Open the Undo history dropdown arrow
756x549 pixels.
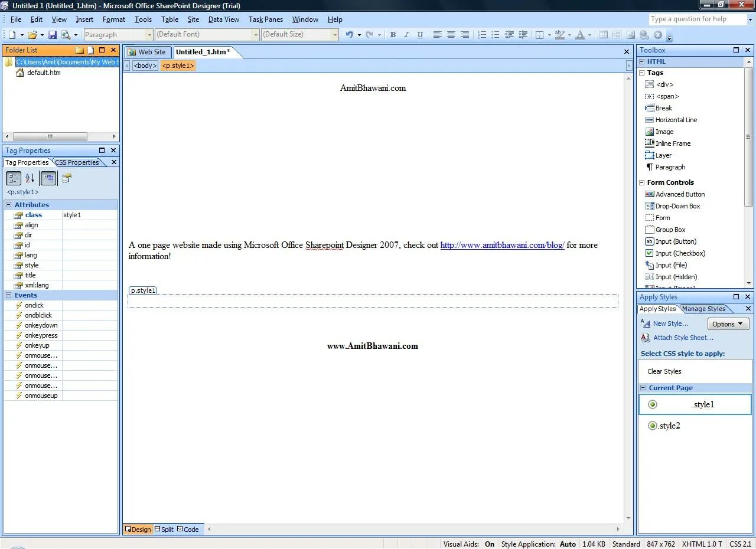click(x=359, y=35)
